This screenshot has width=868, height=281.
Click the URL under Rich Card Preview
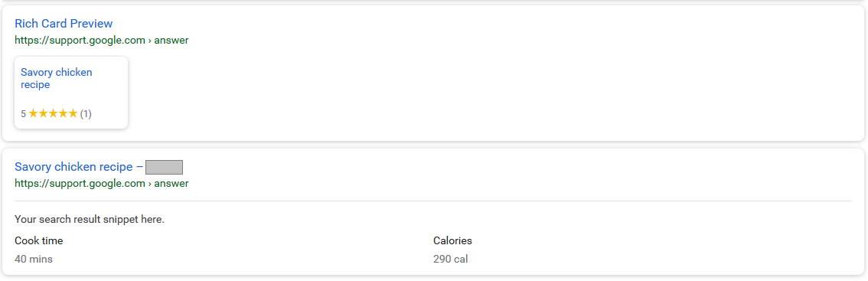coord(101,41)
